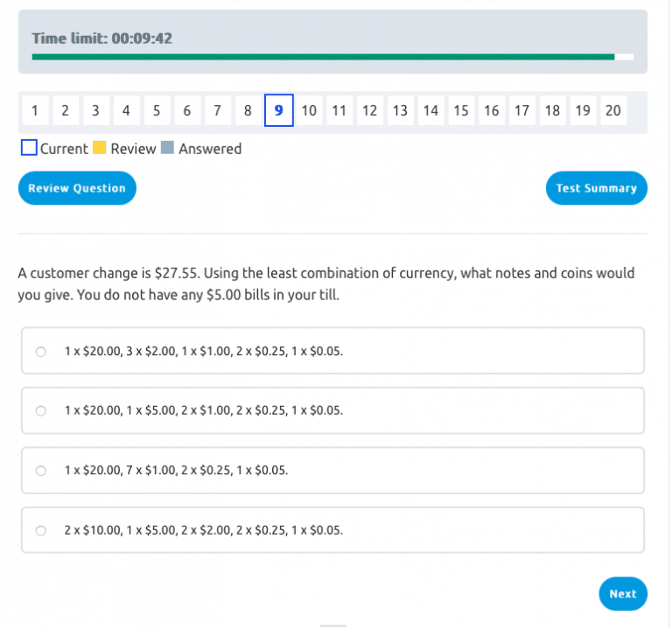Click the green time limit progress bar
Image resolution: width=672 pixels, height=629 pixels.
323,57
